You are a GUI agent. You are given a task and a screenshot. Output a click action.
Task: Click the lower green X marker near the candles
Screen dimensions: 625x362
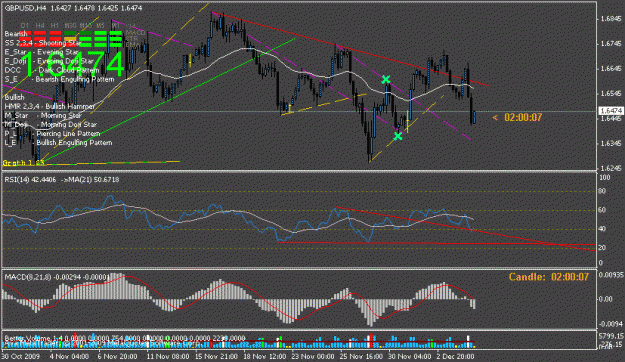(x=398, y=136)
